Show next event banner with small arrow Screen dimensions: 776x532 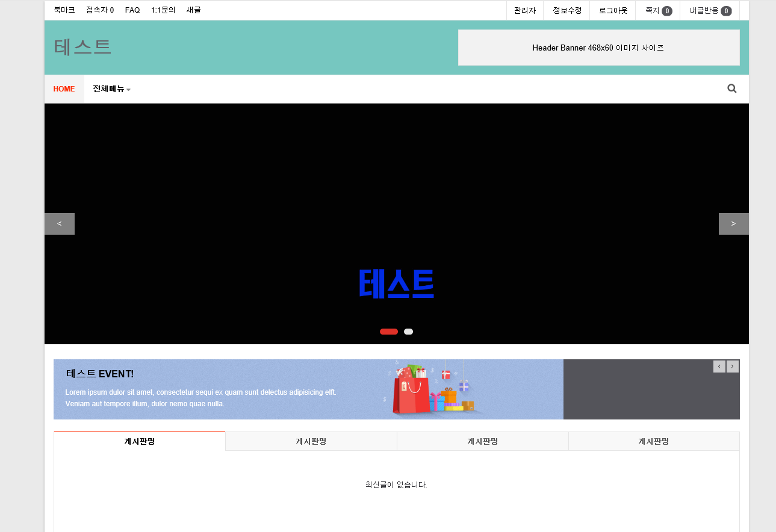point(733,366)
